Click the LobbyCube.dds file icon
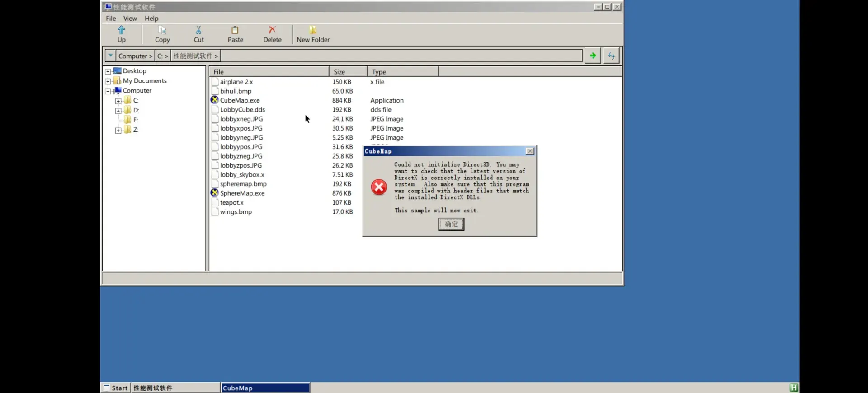Image resolution: width=868 pixels, height=393 pixels. click(215, 109)
